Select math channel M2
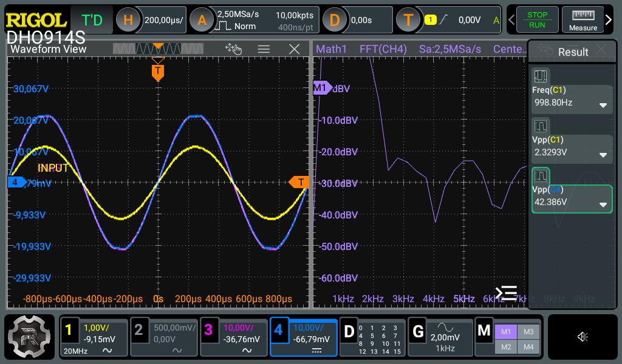 click(506, 347)
